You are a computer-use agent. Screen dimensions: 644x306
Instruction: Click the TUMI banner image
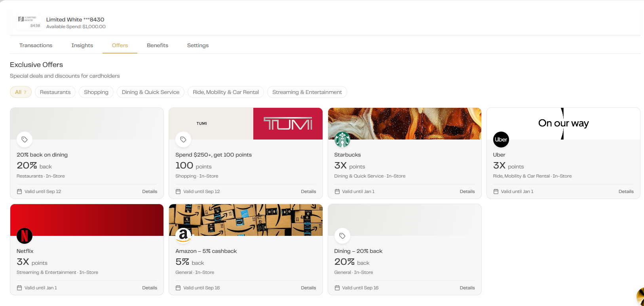[x=246, y=124]
